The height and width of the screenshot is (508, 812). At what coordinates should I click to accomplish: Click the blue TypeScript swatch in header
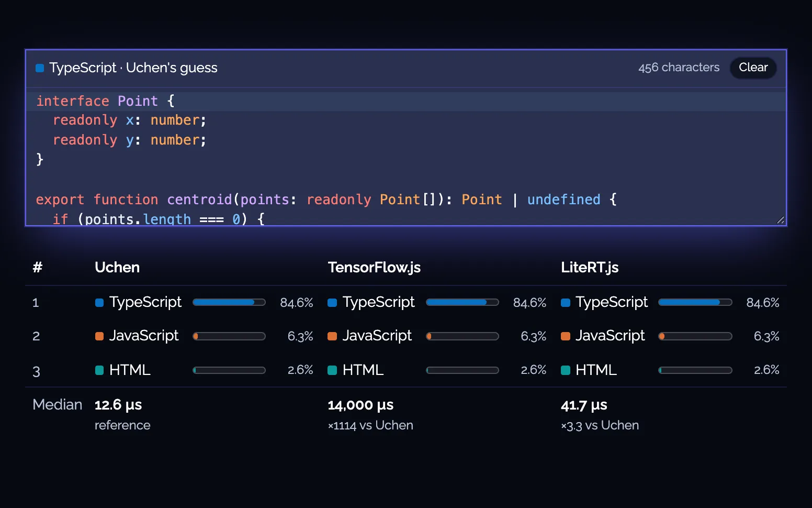tap(40, 68)
